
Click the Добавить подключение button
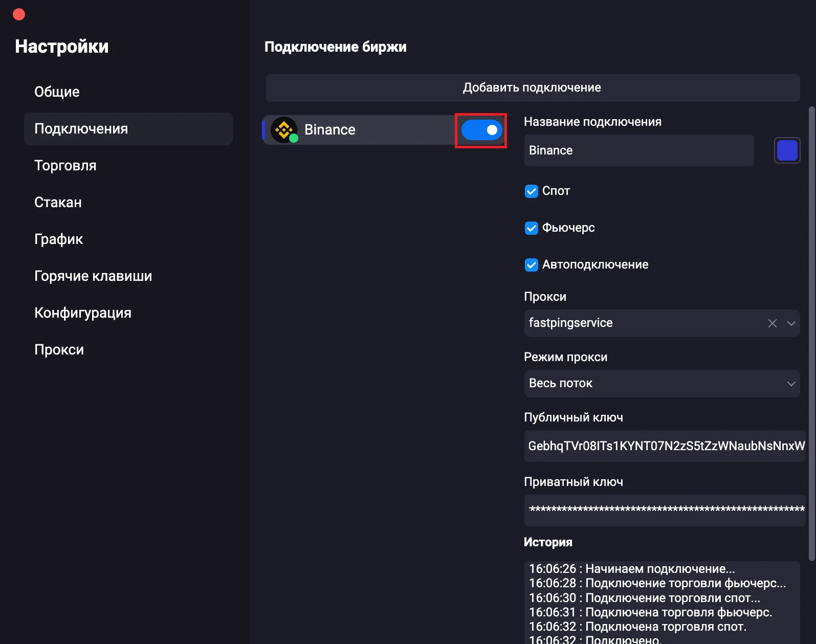coord(532,88)
